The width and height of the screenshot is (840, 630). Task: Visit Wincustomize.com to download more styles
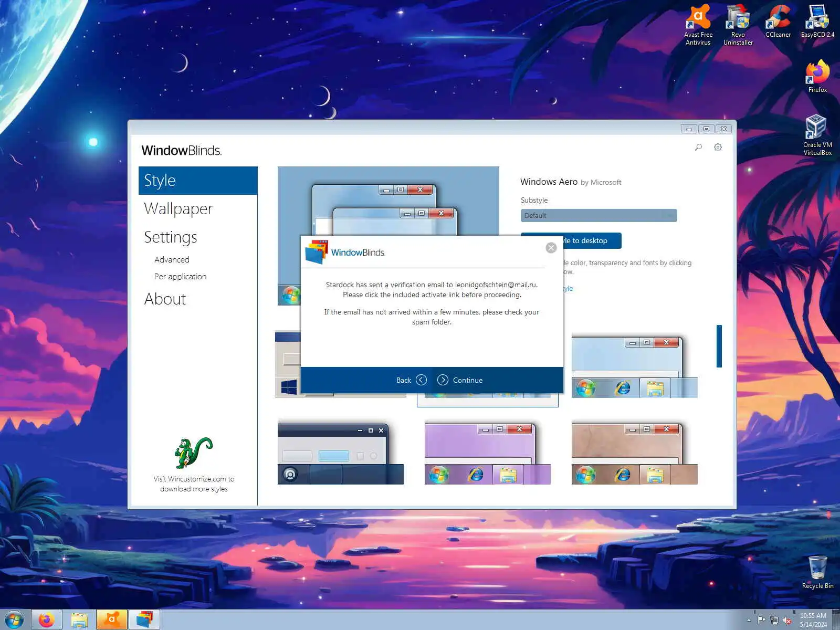[x=194, y=484]
